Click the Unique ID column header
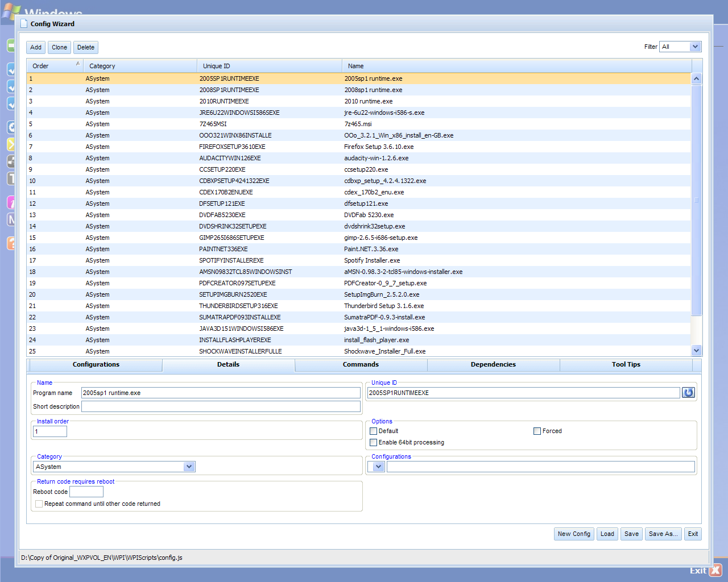This screenshot has height=582, width=728. pos(270,66)
